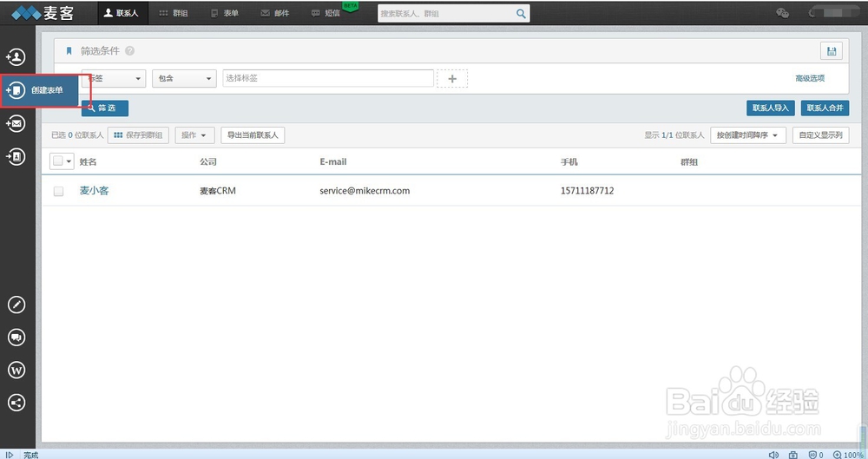This screenshot has width=868, height=459.
Task: Click the play icon at status bar left
Action: coord(9,455)
